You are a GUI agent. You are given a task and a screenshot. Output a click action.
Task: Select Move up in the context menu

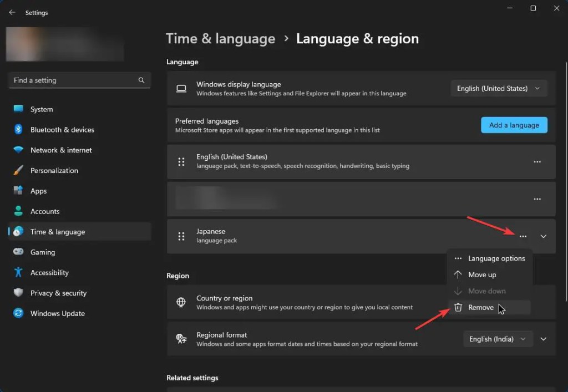pyautogui.click(x=490, y=274)
